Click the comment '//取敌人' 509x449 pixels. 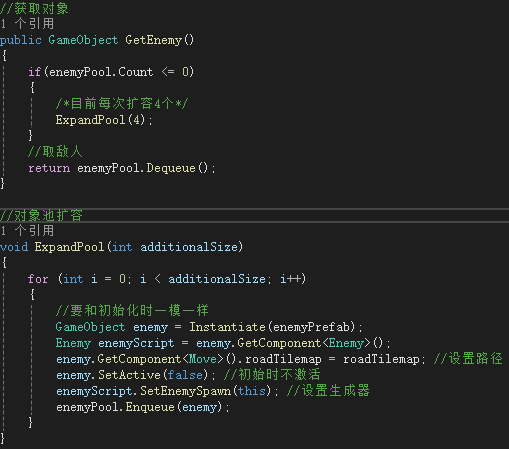(55, 152)
